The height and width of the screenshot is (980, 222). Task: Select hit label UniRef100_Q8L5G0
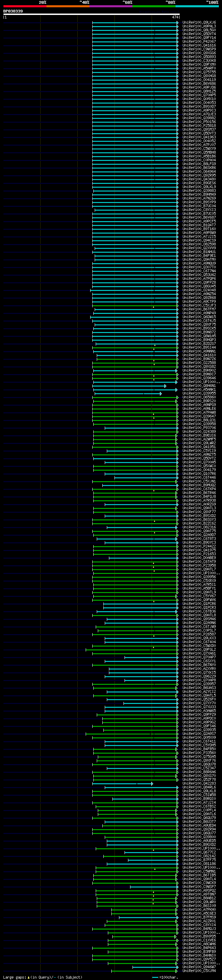(199, 30)
